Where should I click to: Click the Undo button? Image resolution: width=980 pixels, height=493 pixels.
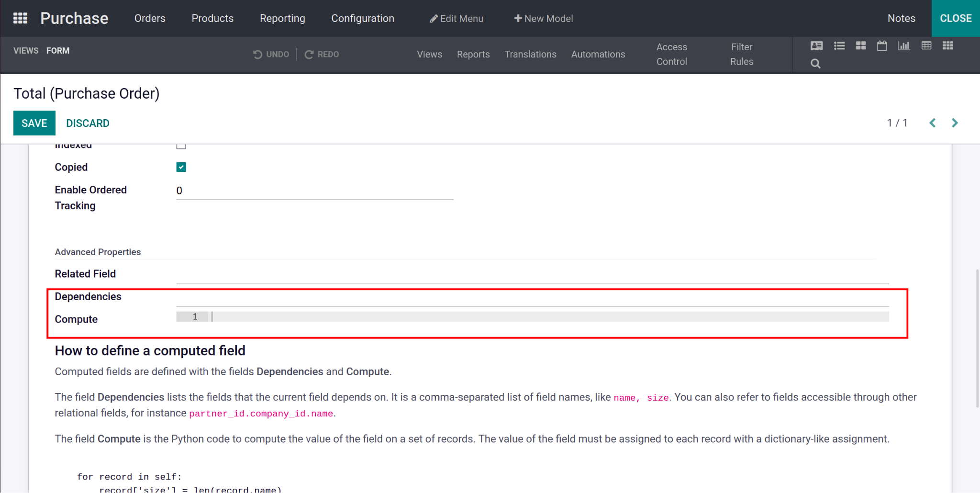click(x=271, y=54)
